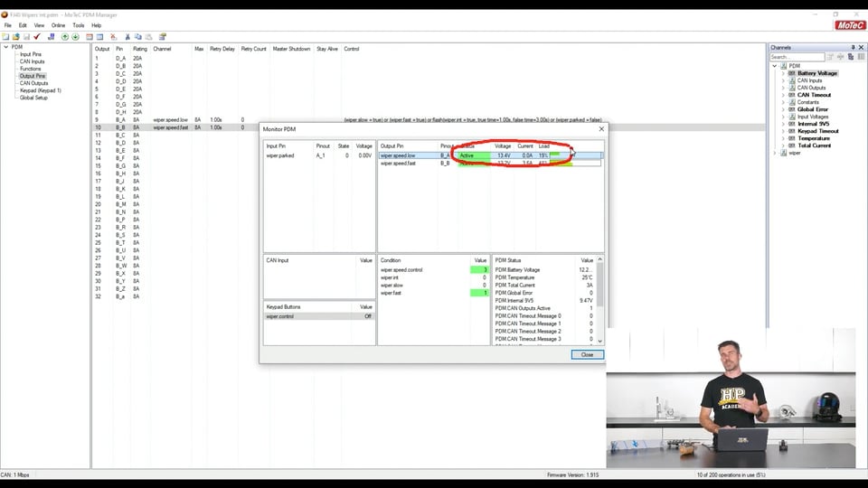868x488 pixels.
Task: Click the red X delete toolbar icon
Action: 114,36
